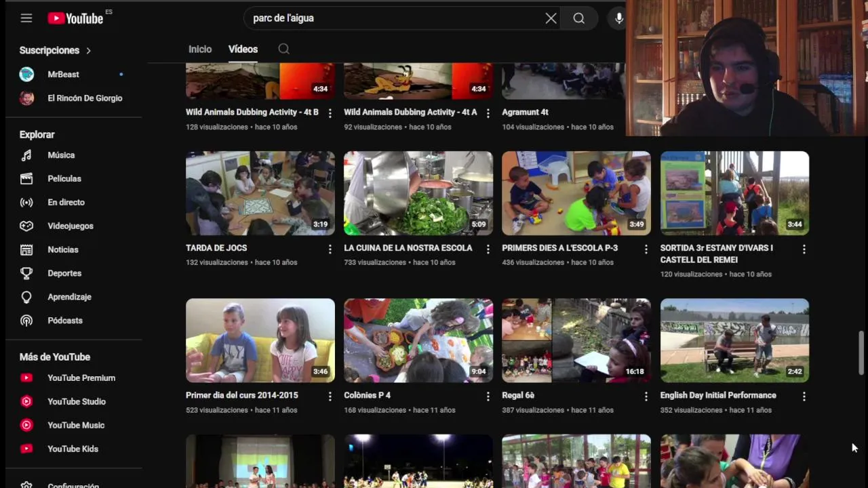Play LA CUINA DE LA NOSTRA ESCOLA thumbnail
Screen dimensions: 868x488
click(x=418, y=193)
